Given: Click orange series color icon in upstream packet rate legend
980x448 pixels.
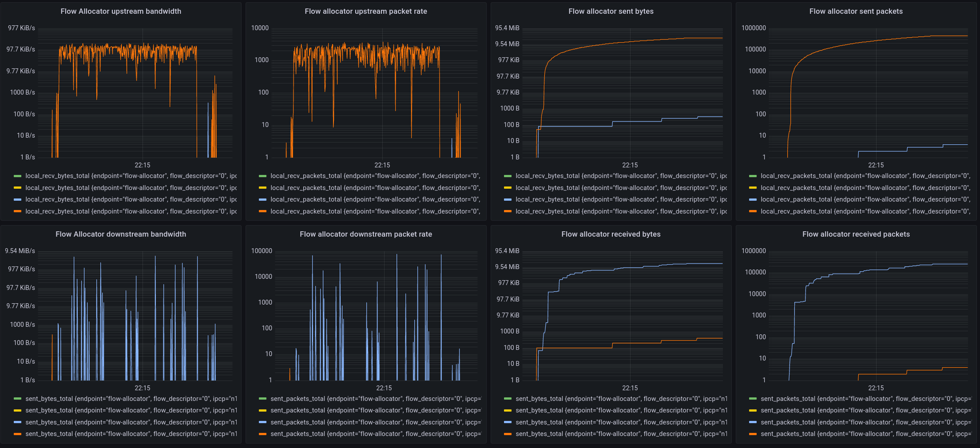Looking at the screenshot, I should coord(263,211).
